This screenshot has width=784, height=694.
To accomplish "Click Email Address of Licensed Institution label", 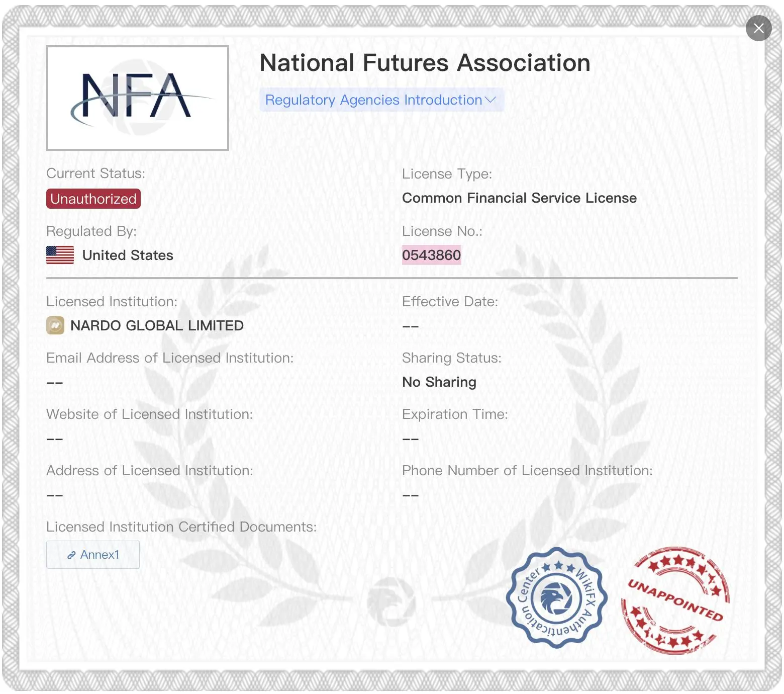I will [170, 358].
